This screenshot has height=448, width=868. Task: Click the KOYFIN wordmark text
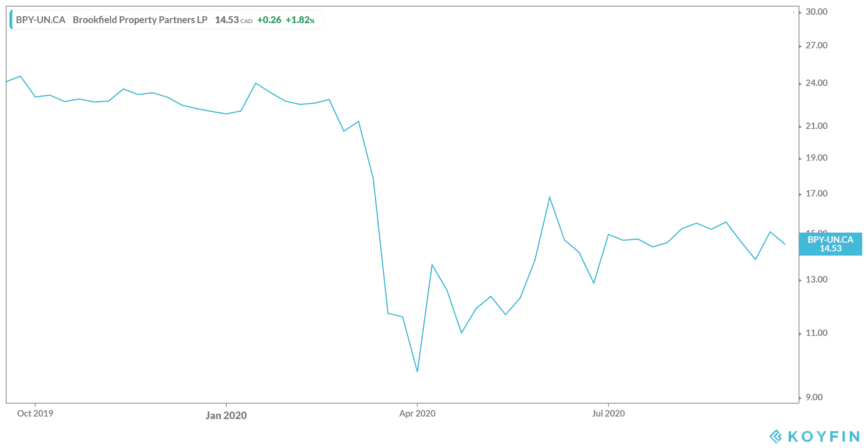coord(824,436)
